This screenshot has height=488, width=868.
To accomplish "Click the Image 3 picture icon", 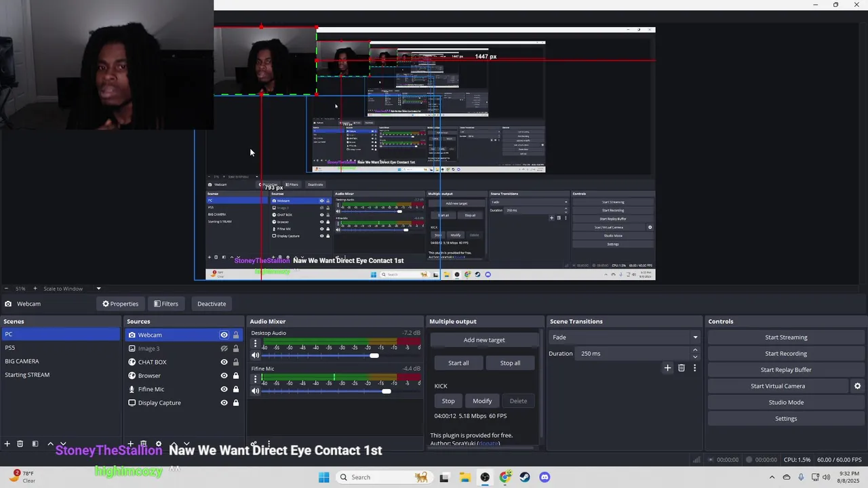I will click(x=132, y=348).
